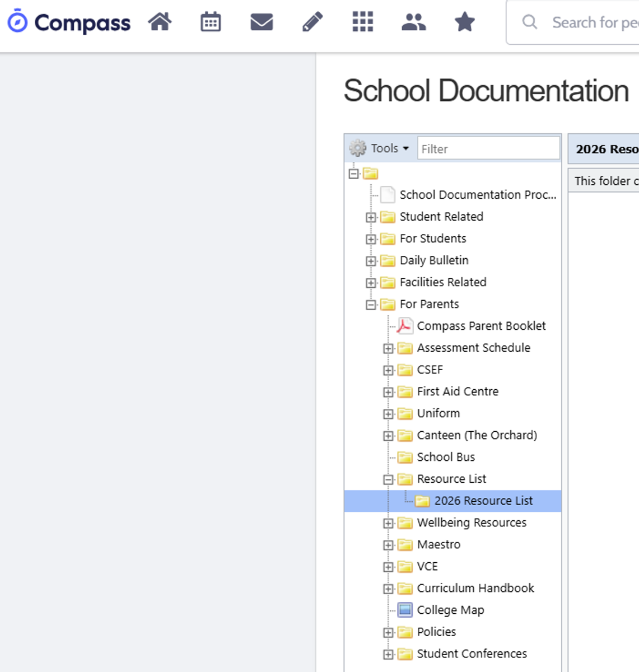Viewport: 639px width, 672px height.
Task: Click the pencil edit icon
Action: 312,22
